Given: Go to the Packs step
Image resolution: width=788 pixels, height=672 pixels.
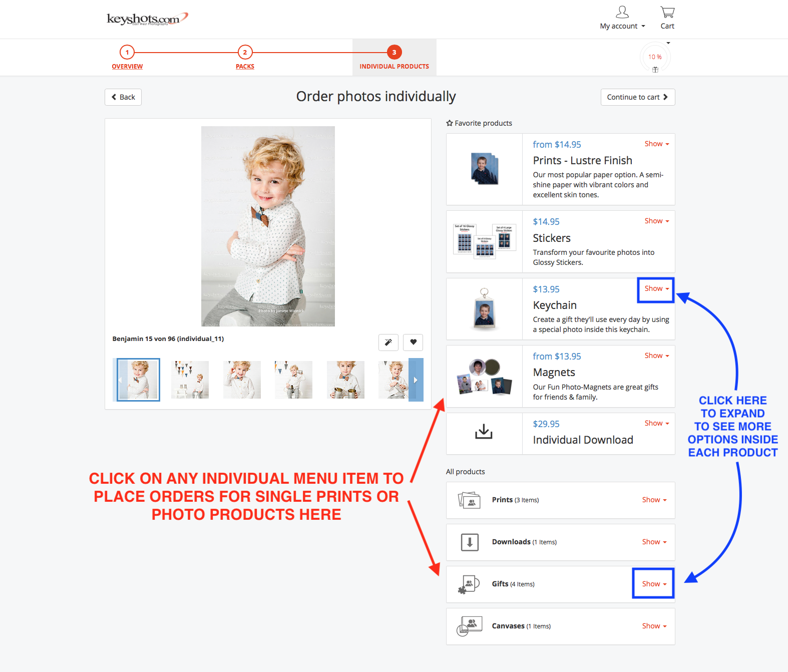Looking at the screenshot, I should 245,58.
